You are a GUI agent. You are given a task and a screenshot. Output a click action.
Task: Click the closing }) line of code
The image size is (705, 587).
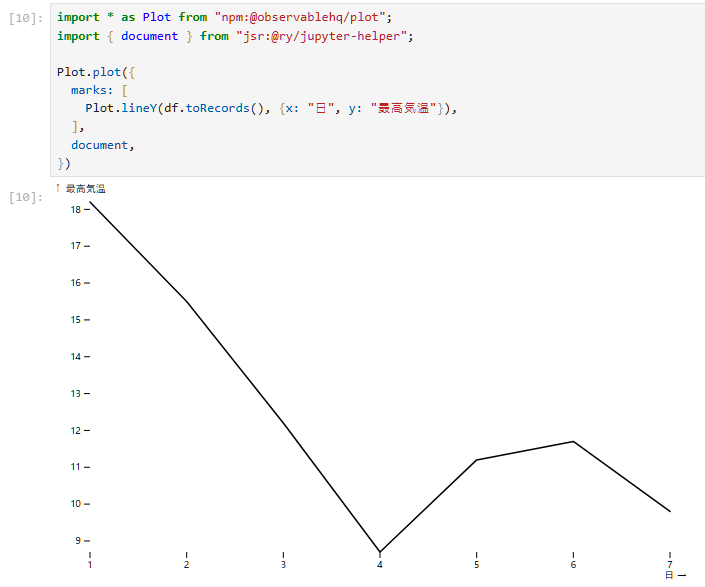pos(64,164)
